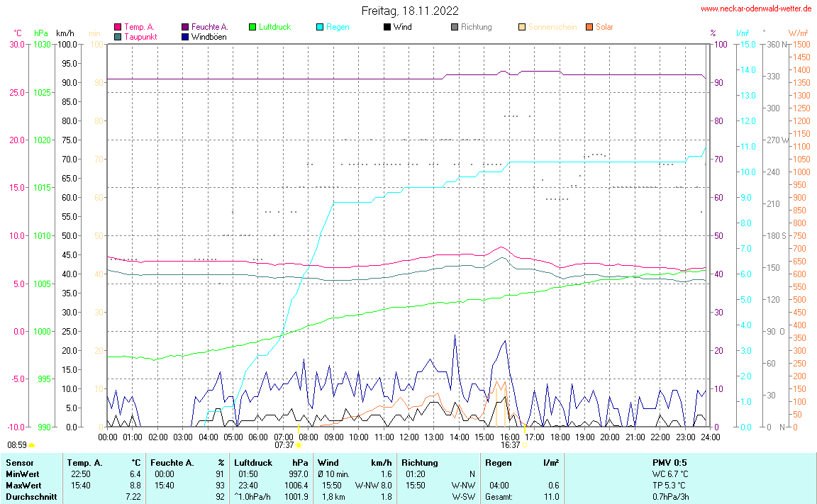817x504 pixels.
Task: Click the Taupunkt legend label
Action: click(x=140, y=37)
